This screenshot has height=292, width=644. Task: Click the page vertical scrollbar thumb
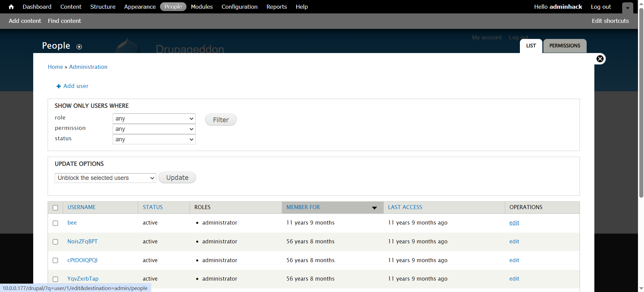point(641,102)
